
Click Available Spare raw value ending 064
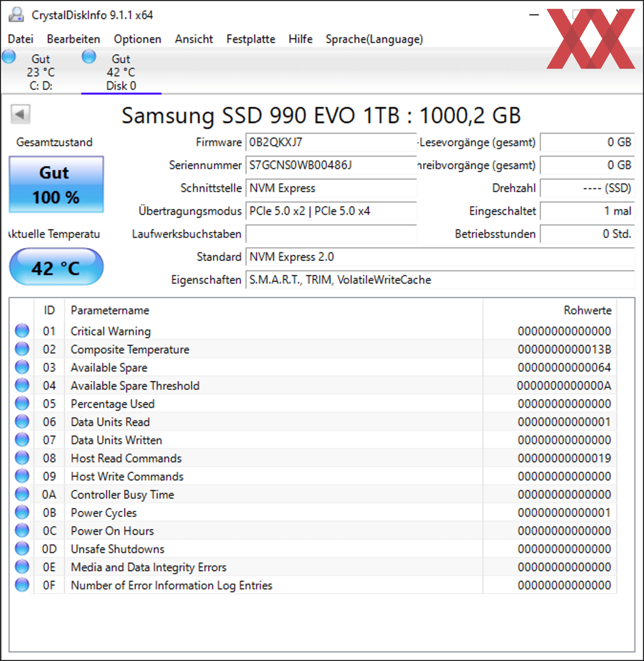tap(564, 368)
